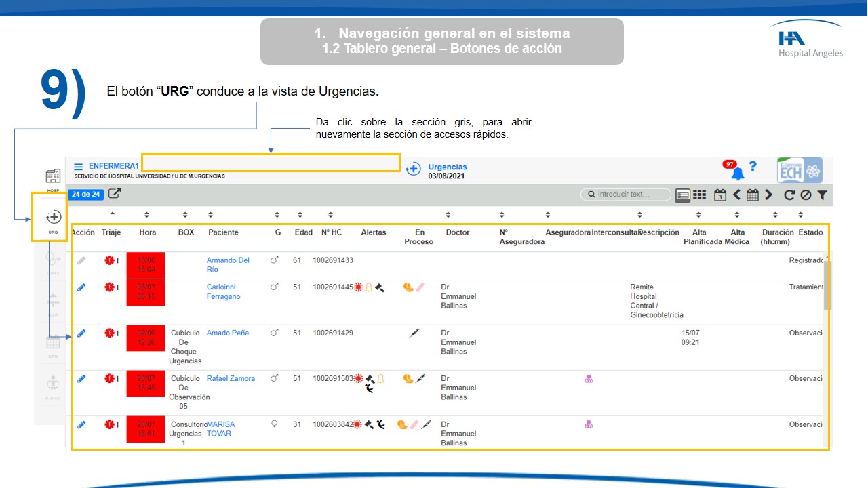The image size is (868, 488).
Task: Open the hamburger menu beside ENFERMERA1
Action: point(79,167)
